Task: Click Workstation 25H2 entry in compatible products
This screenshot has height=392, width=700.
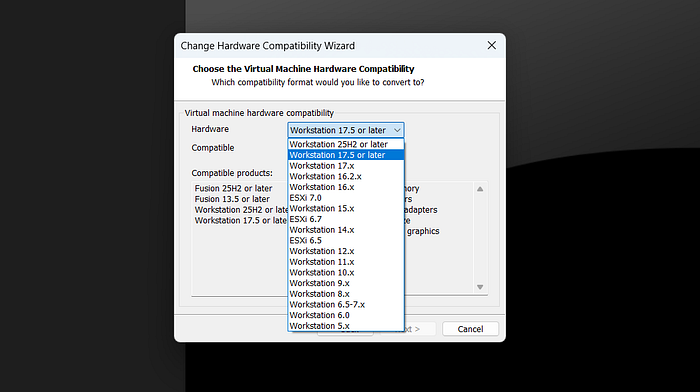Action: tap(241, 210)
